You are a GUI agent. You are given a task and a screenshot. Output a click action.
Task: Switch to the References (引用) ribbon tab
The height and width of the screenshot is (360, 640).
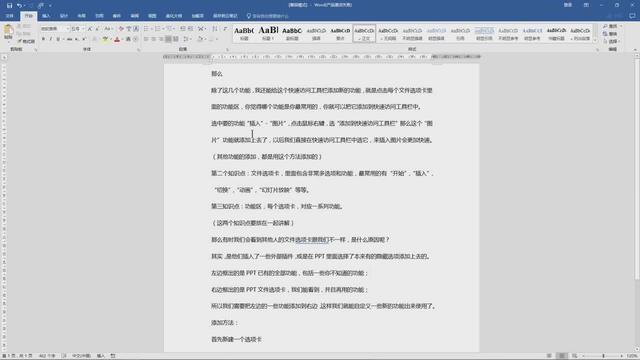coord(99,16)
